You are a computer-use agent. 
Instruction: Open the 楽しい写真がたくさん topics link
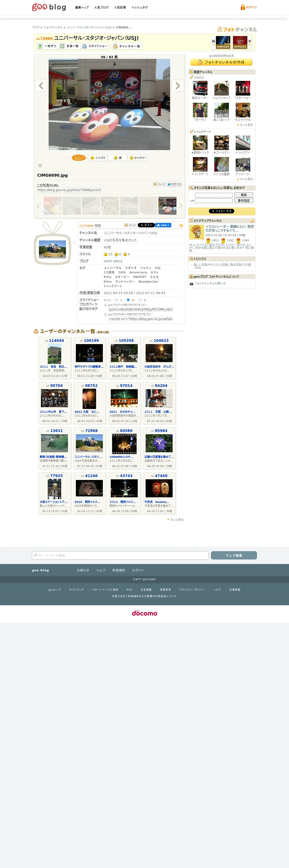coord(222,265)
